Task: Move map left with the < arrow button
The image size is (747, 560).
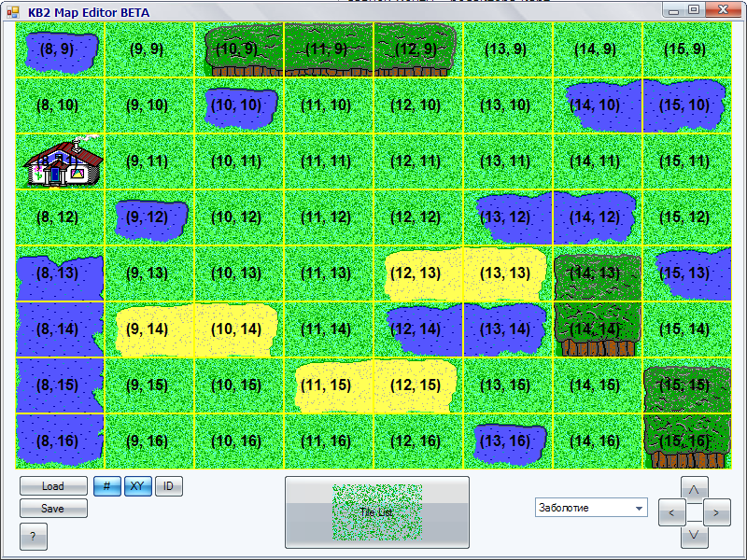Action: click(671, 512)
